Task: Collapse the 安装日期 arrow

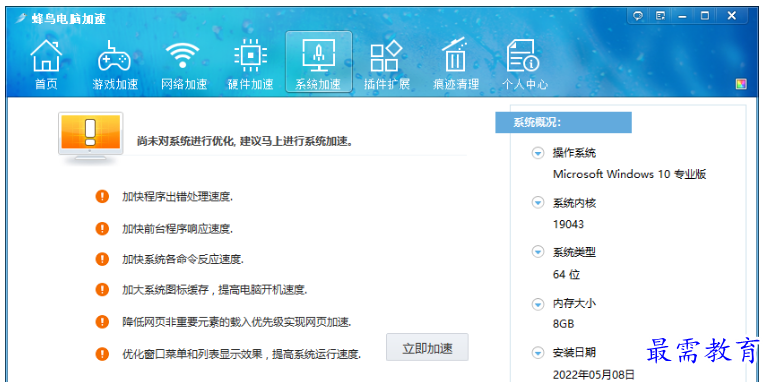Action: pos(538,353)
